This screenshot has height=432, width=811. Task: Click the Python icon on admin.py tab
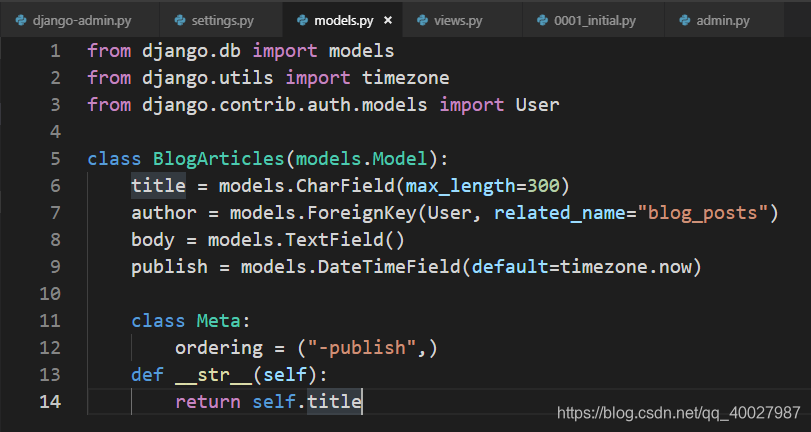click(x=685, y=21)
